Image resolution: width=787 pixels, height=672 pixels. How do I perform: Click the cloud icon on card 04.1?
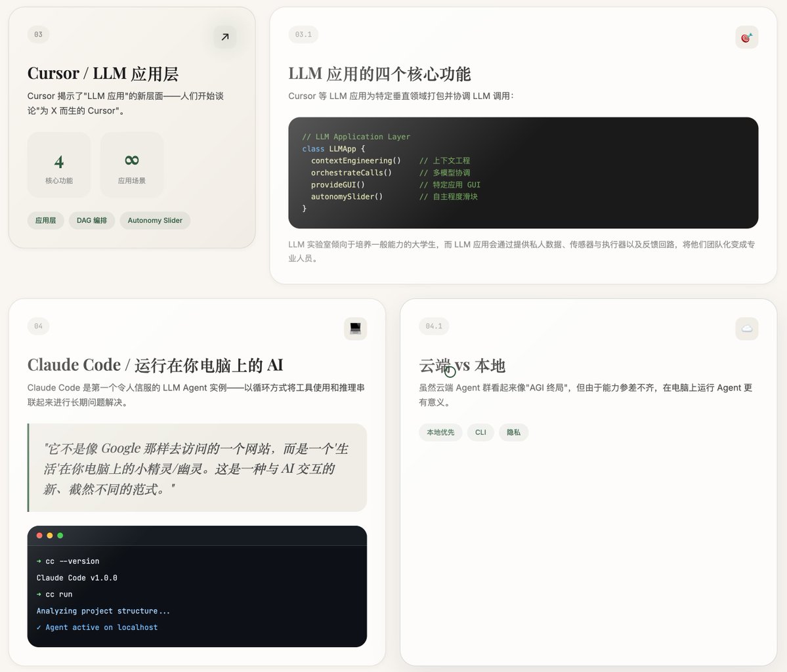[x=746, y=329]
